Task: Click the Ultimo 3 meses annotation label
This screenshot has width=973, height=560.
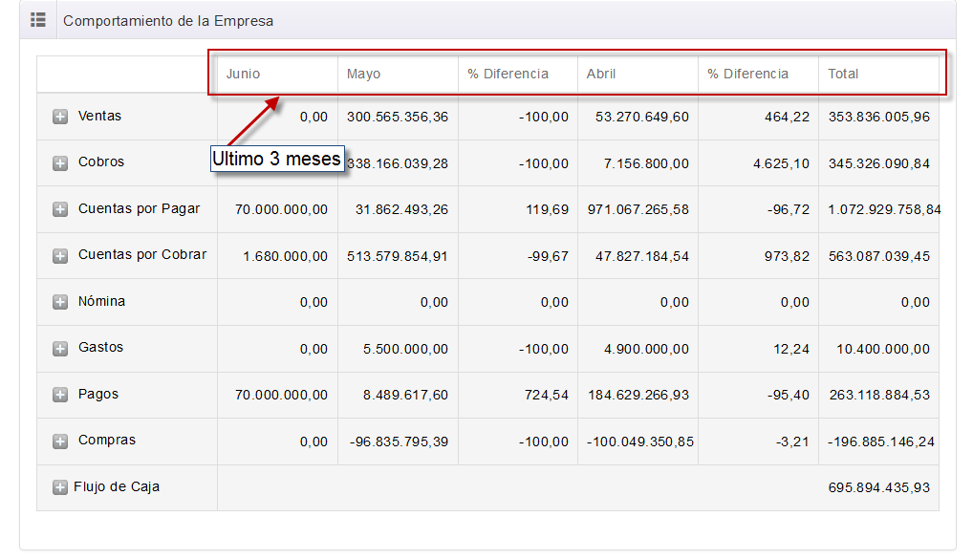Action: click(276, 159)
